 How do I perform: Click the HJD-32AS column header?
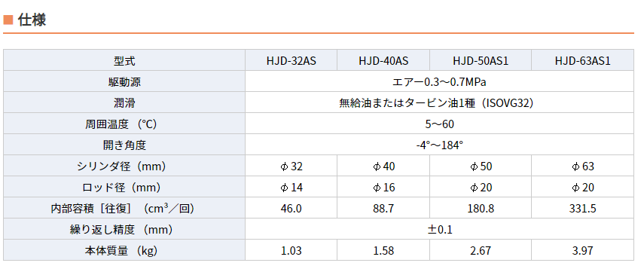(x=291, y=61)
